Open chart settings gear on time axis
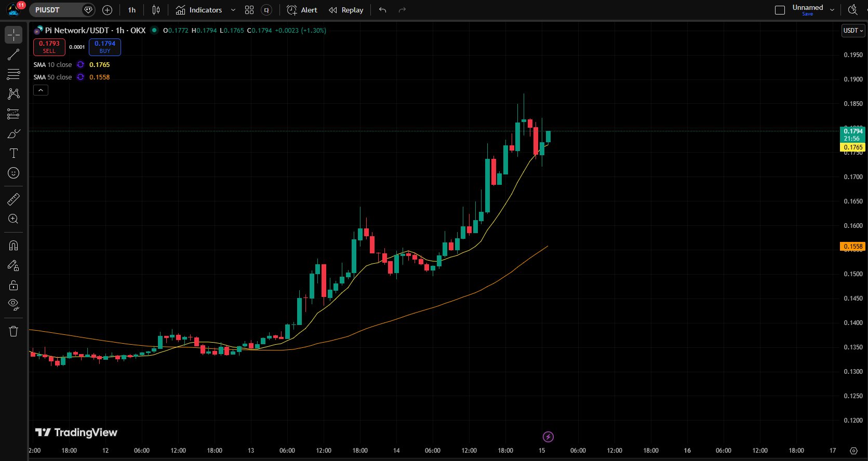This screenshot has height=461, width=868. point(853,451)
